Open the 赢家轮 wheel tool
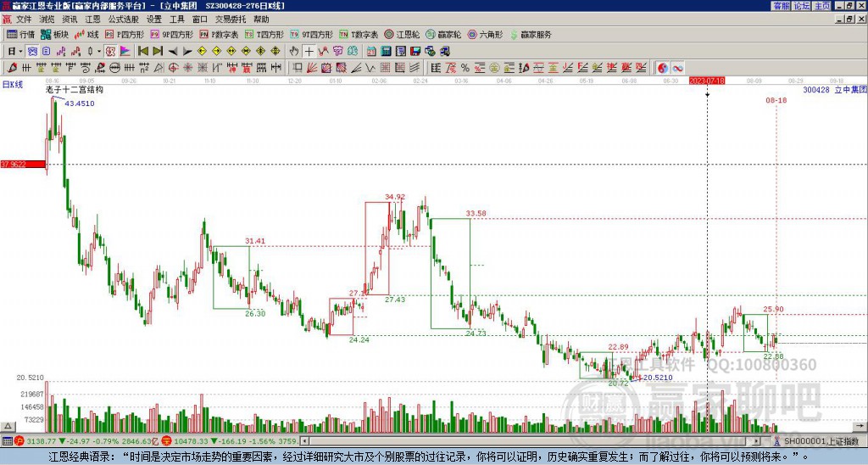Viewport: 868px width, 465px height. coord(443,34)
